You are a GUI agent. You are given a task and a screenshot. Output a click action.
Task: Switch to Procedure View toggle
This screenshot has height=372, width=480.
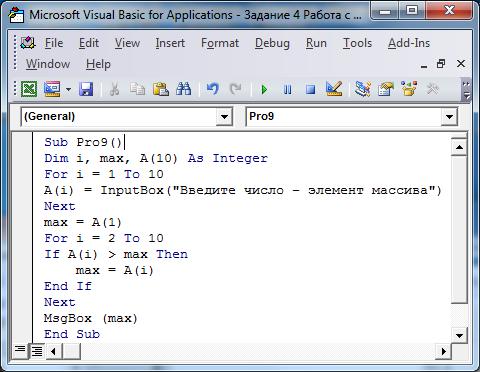(x=20, y=351)
